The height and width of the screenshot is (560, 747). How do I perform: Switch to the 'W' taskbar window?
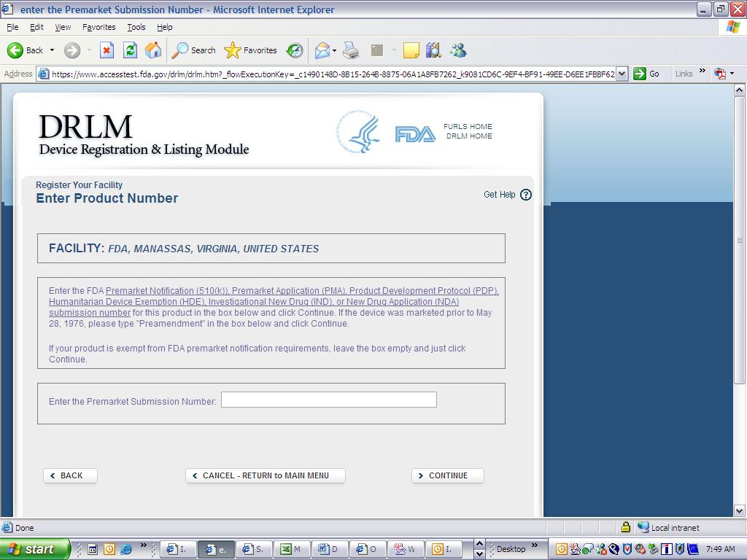[x=405, y=549]
